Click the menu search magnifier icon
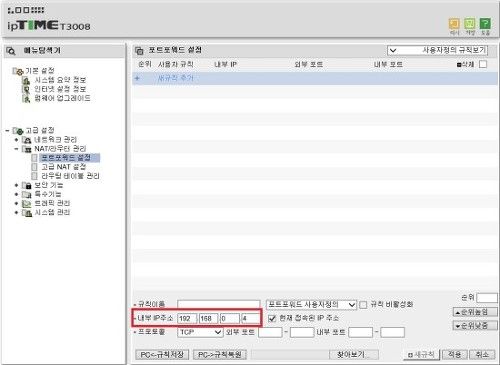Viewport: 500px width, 365px height. 11,51
